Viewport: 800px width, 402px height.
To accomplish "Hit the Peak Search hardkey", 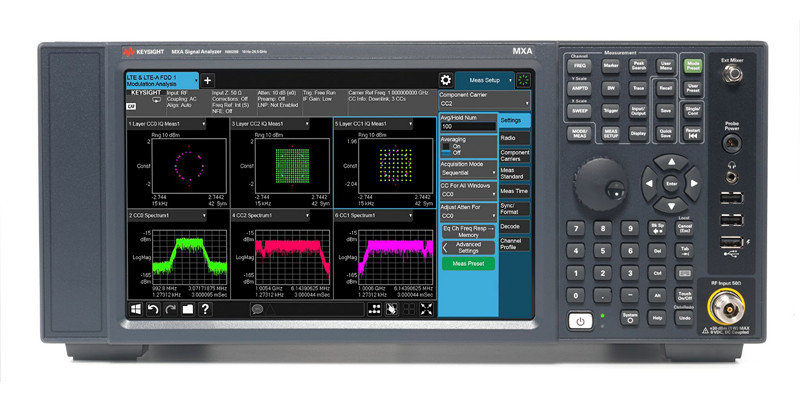I will [638, 66].
